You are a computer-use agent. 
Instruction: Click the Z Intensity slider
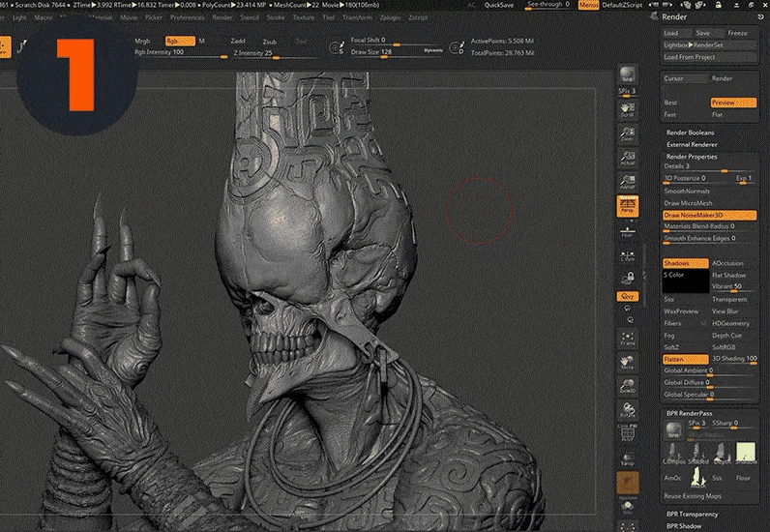click(276, 53)
